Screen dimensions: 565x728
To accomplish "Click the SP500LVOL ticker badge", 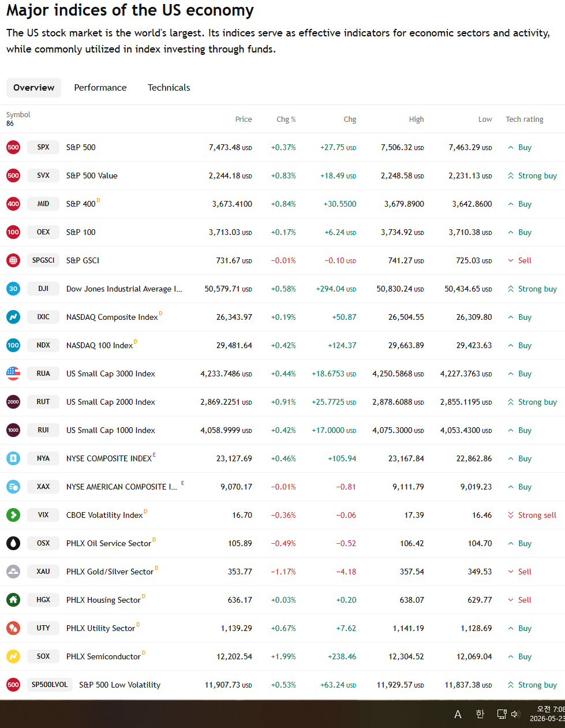I will coord(50,685).
